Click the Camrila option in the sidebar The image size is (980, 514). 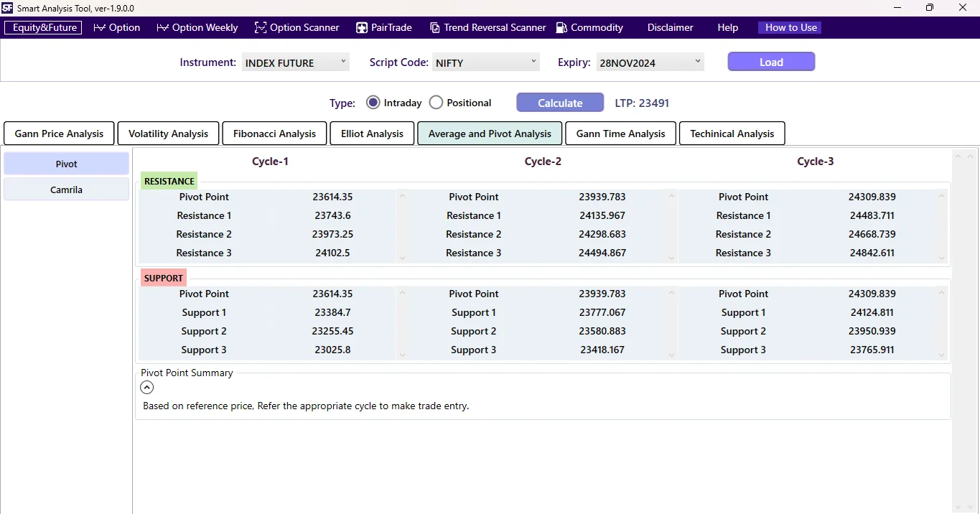65,189
